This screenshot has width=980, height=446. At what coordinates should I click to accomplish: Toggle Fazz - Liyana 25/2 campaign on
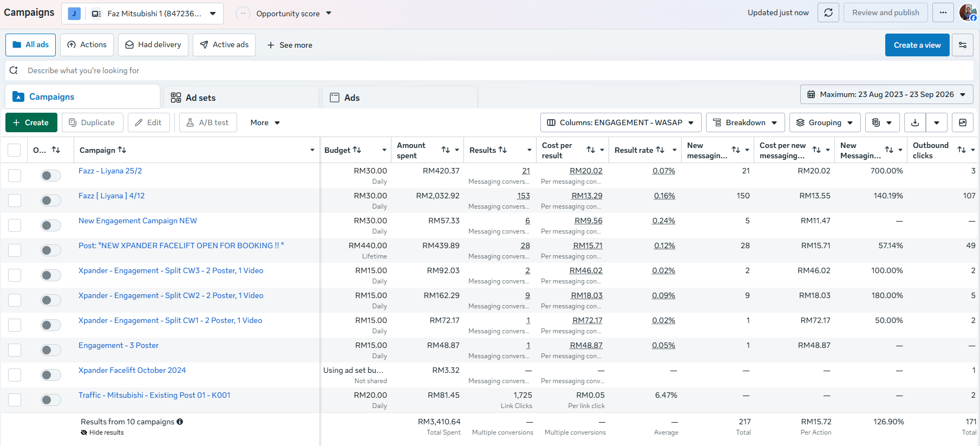click(x=51, y=176)
